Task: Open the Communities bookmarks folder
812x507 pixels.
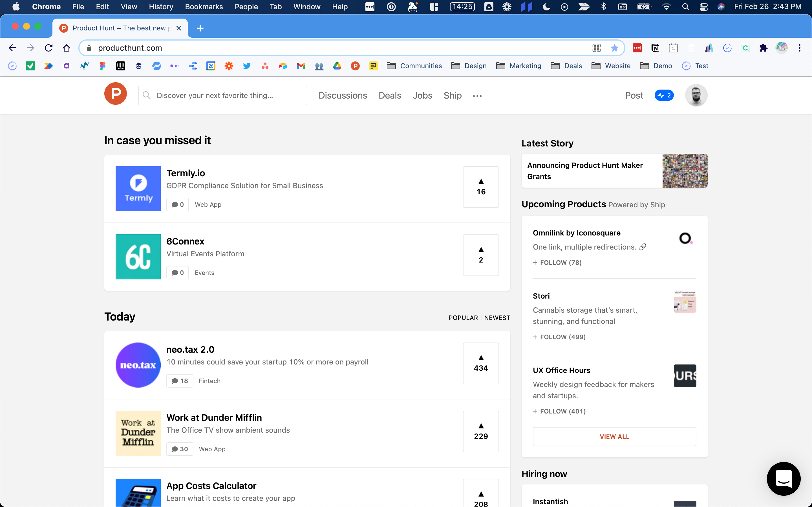Action: (x=414, y=66)
